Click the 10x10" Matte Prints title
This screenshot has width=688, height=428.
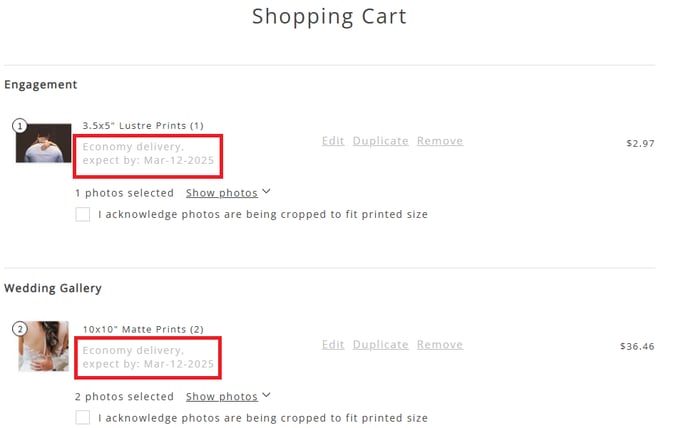(143, 329)
